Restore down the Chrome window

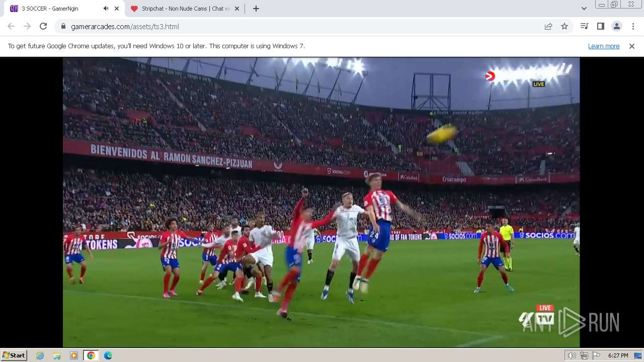click(614, 5)
